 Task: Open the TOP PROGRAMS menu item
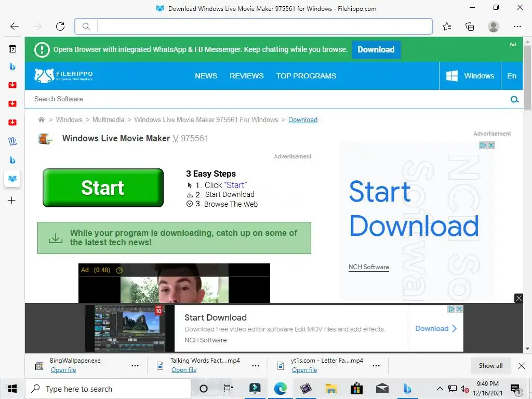[x=306, y=76]
